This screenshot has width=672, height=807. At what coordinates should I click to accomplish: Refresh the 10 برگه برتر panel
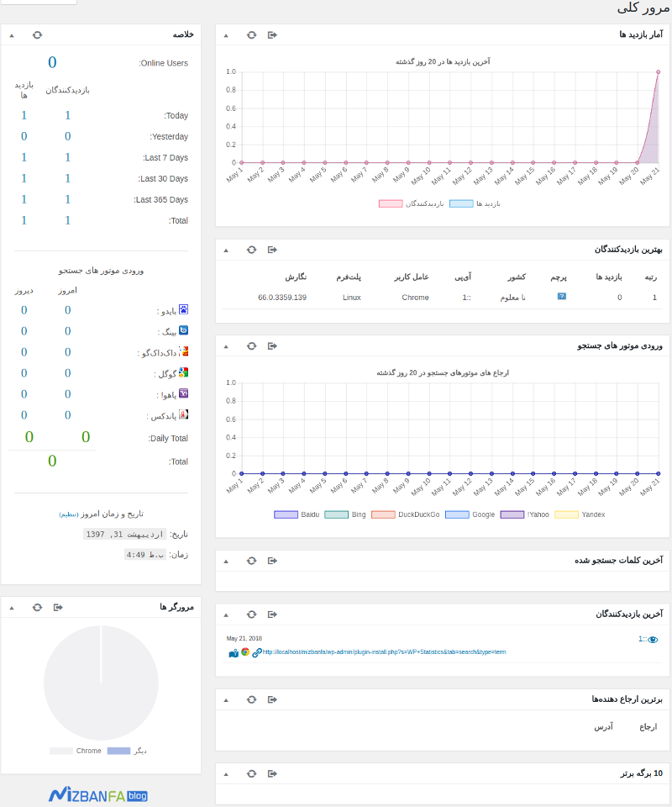click(x=251, y=773)
